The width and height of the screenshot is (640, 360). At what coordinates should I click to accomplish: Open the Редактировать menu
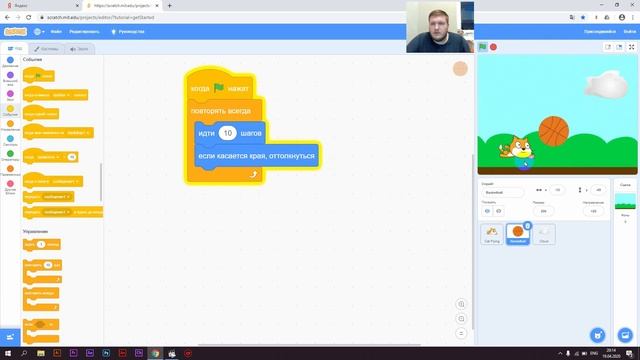[84, 31]
